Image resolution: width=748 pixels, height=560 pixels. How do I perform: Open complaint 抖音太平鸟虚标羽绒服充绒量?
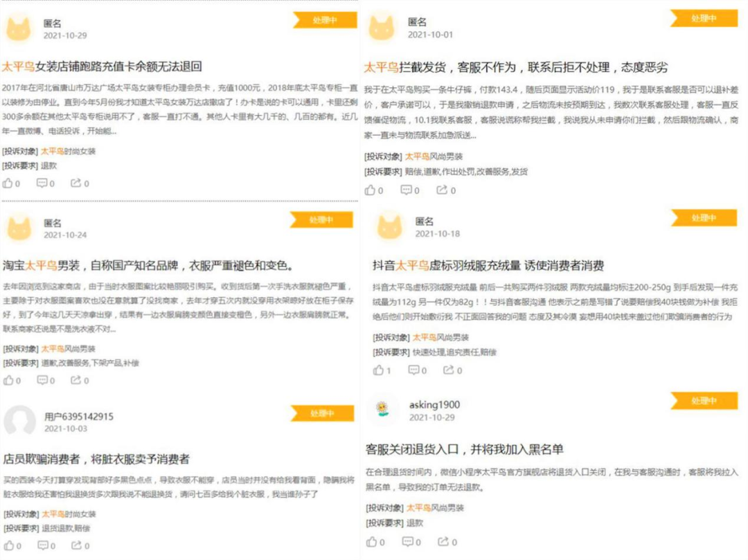coord(488,266)
